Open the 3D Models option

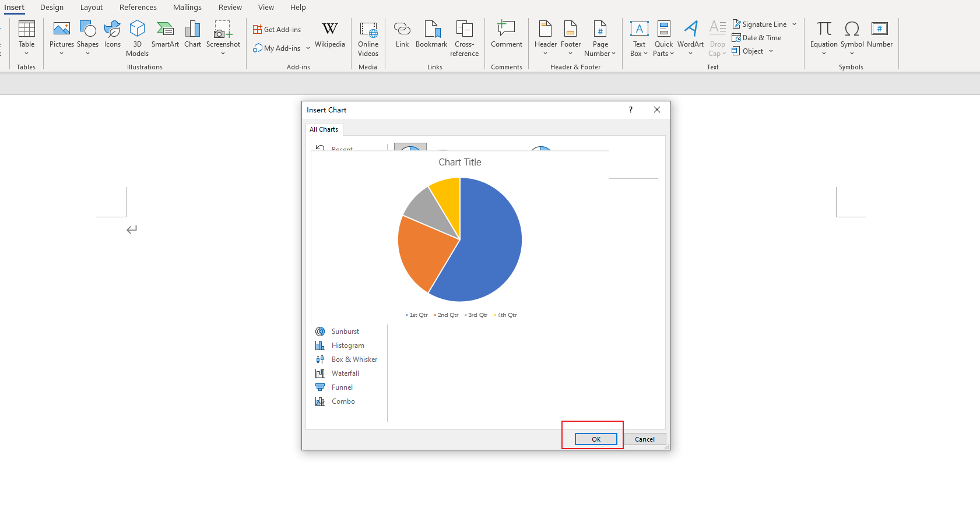pyautogui.click(x=137, y=38)
